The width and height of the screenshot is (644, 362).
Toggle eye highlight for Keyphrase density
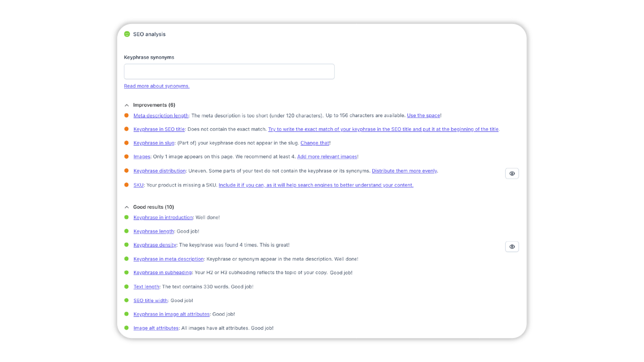512,246
